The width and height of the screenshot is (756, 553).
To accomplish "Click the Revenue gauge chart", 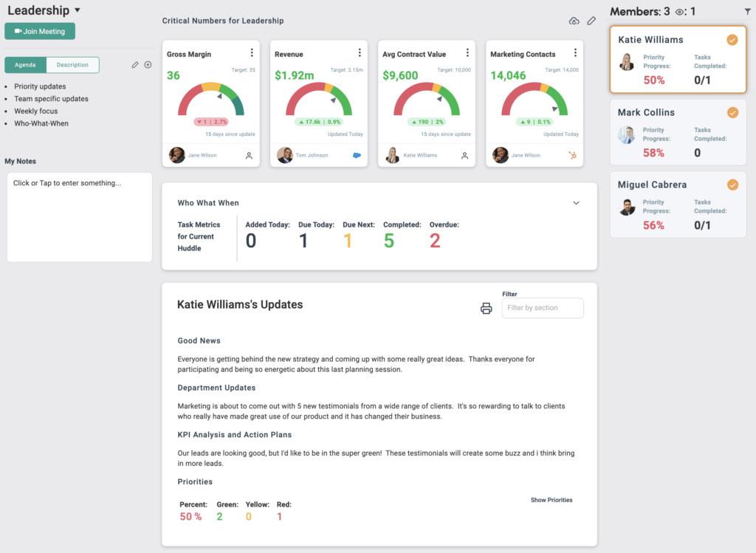I will (x=318, y=100).
